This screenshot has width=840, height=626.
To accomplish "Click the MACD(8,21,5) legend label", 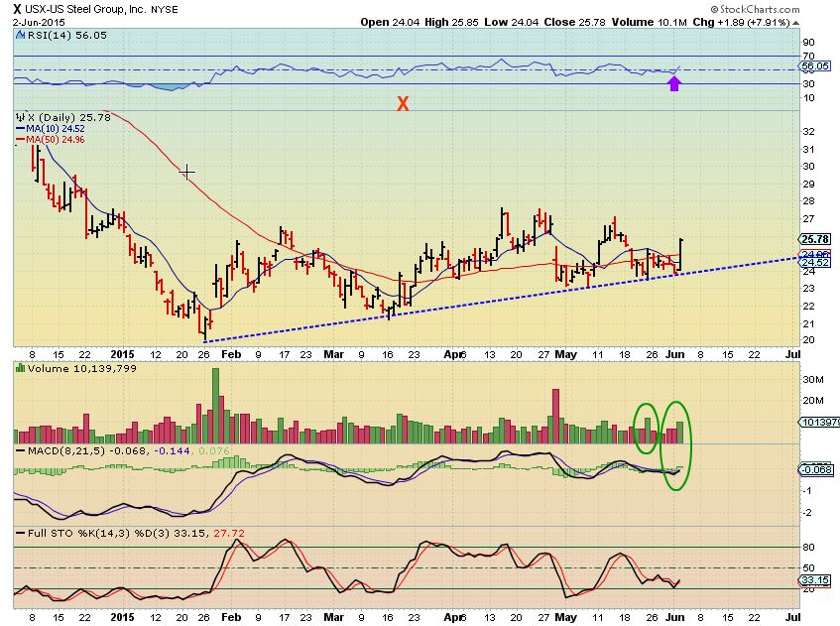I will point(67,450).
